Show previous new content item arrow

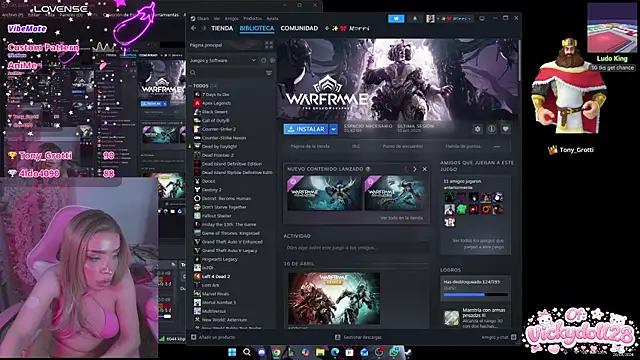click(406, 169)
